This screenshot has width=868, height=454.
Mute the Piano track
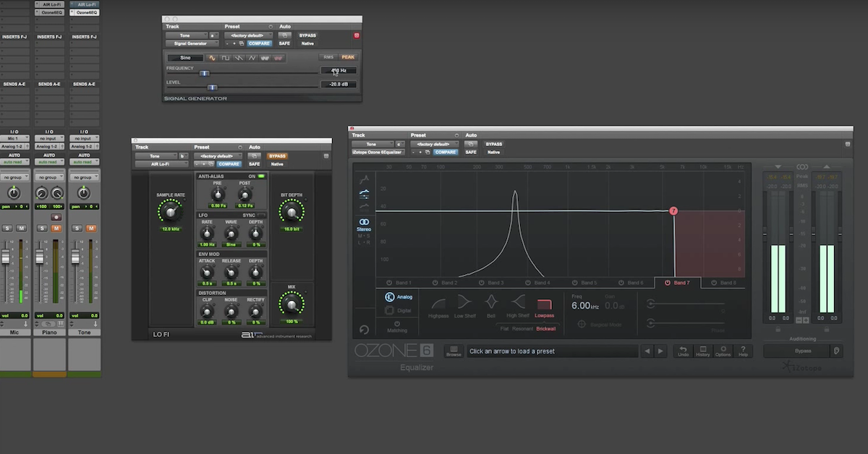pos(56,228)
